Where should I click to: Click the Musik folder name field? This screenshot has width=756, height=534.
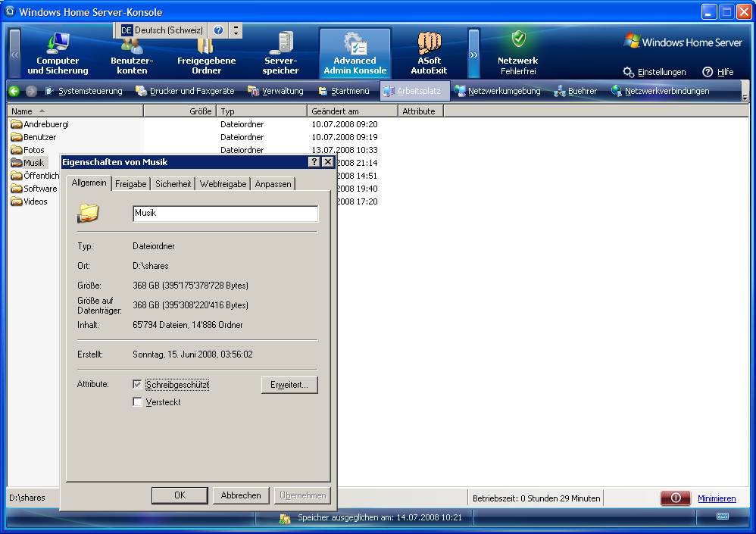click(x=225, y=214)
